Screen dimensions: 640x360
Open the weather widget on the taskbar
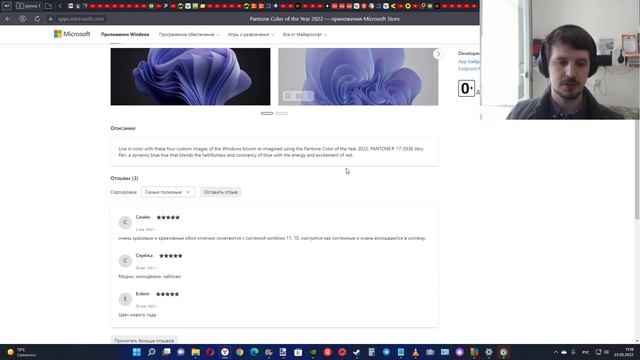[x=22, y=352]
